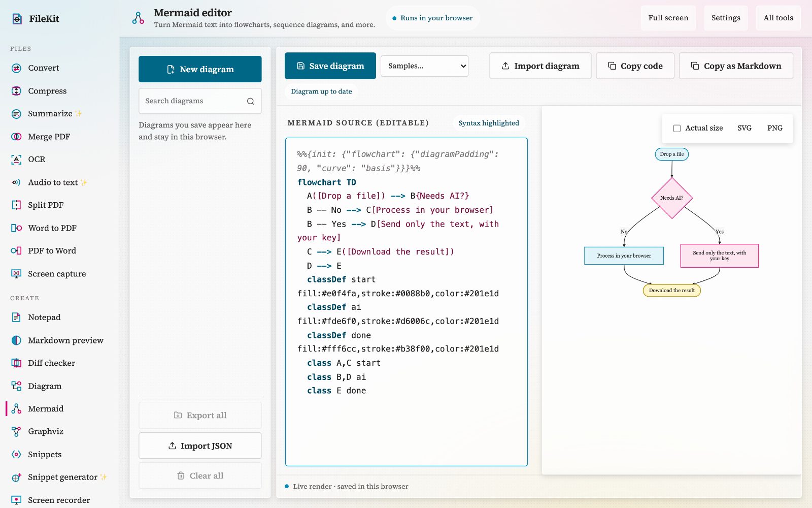This screenshot has height=508, width=812.
Task: Select the Audio to text icon
Action: (16, 182)
